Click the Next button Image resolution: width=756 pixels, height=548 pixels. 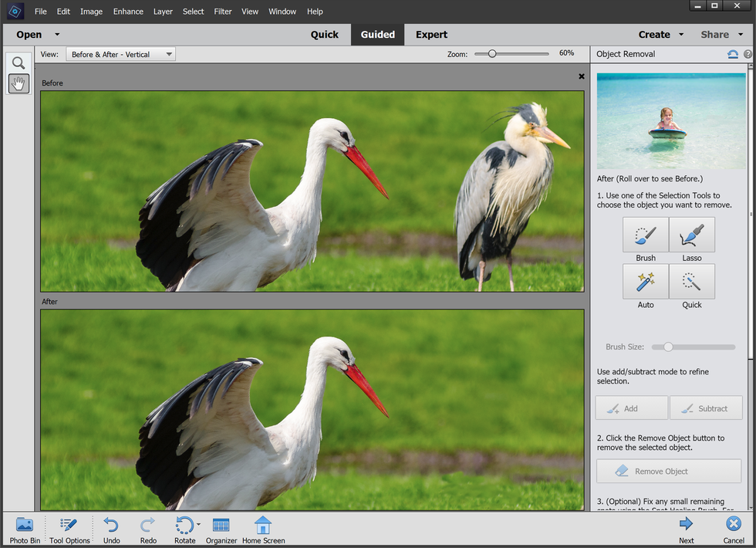[686, 529]
